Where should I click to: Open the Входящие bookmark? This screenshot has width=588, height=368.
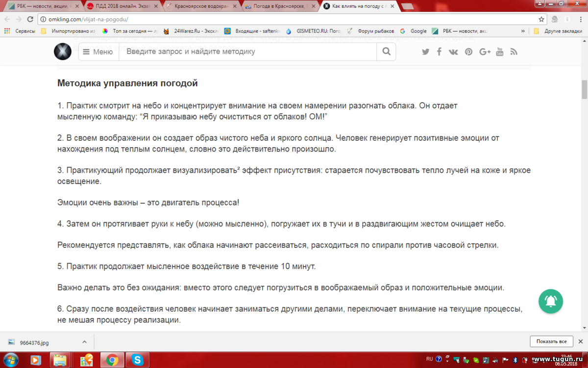point(251,31)
